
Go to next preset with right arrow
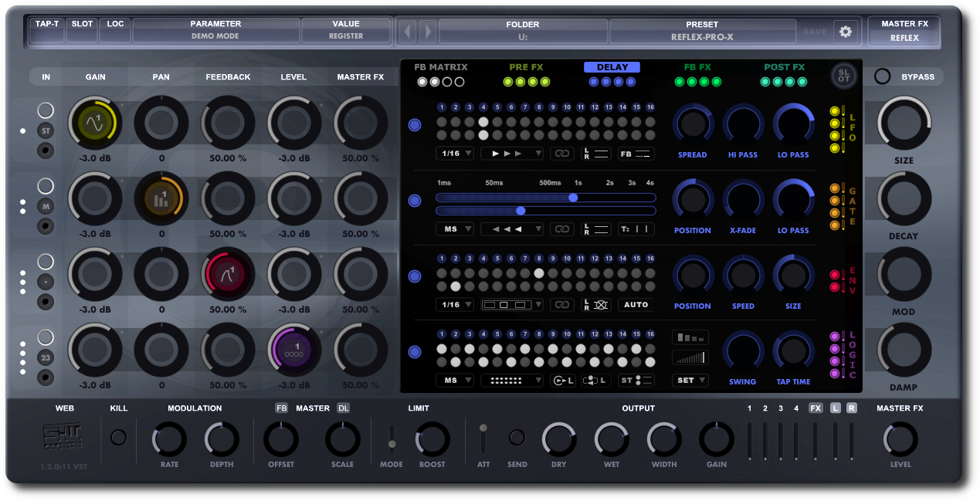[426, 32]
